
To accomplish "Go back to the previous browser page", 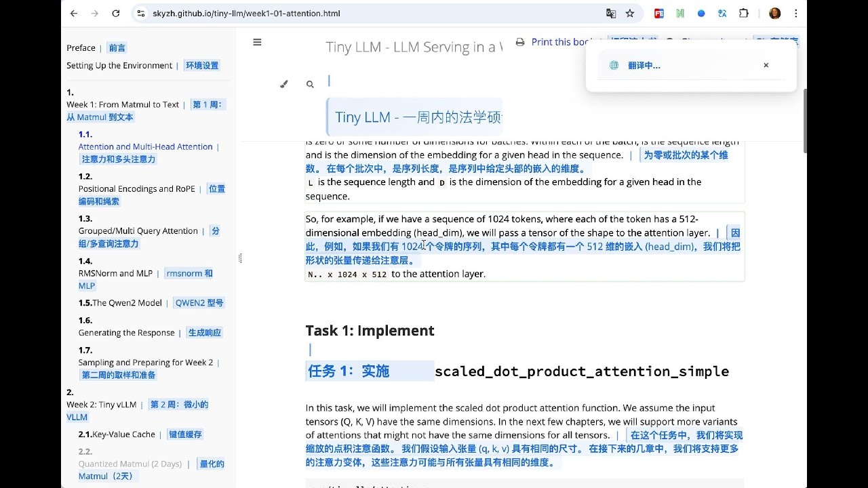I will [x=74, y=14].
